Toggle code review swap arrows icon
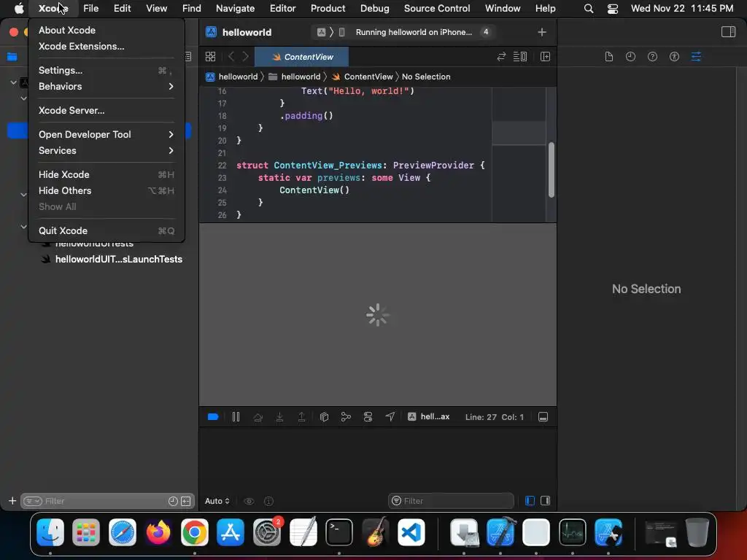Image resolution: width=747 pixels, height=560 pixels. [x=501, y=57]
